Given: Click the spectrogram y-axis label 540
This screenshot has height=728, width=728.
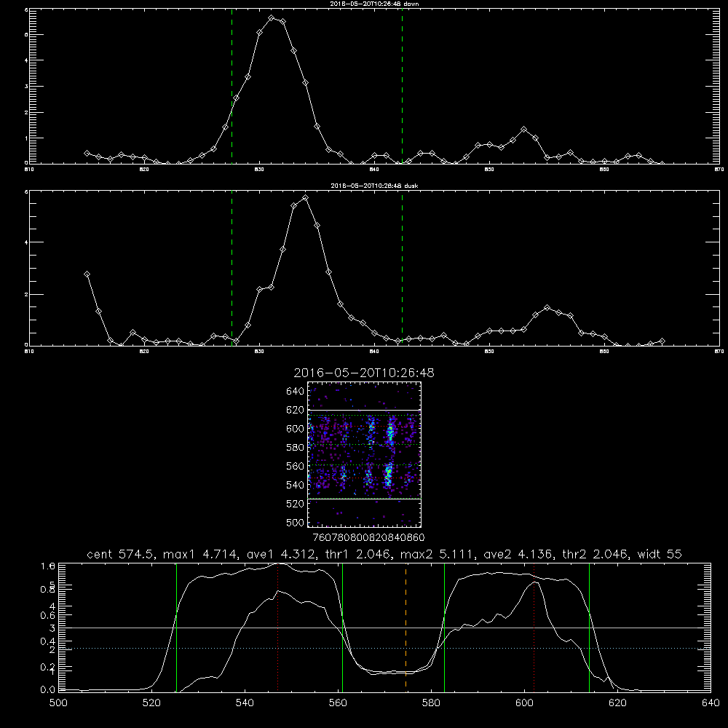Looking at the screenshot, I should click(x=296, y=485).
